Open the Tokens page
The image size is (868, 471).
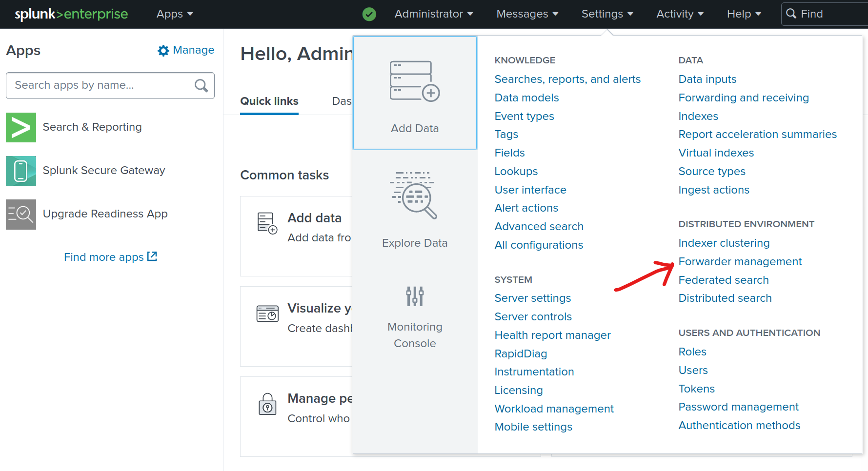click(x=696, y=389)
